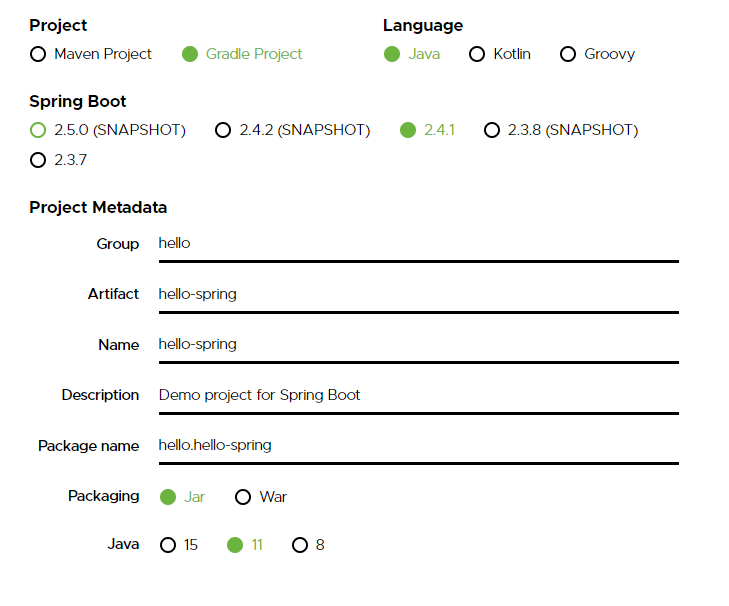Select the Maven Project radio option
Image resolution: width=729 pixels, height=606 pixels.
(38, 54)
